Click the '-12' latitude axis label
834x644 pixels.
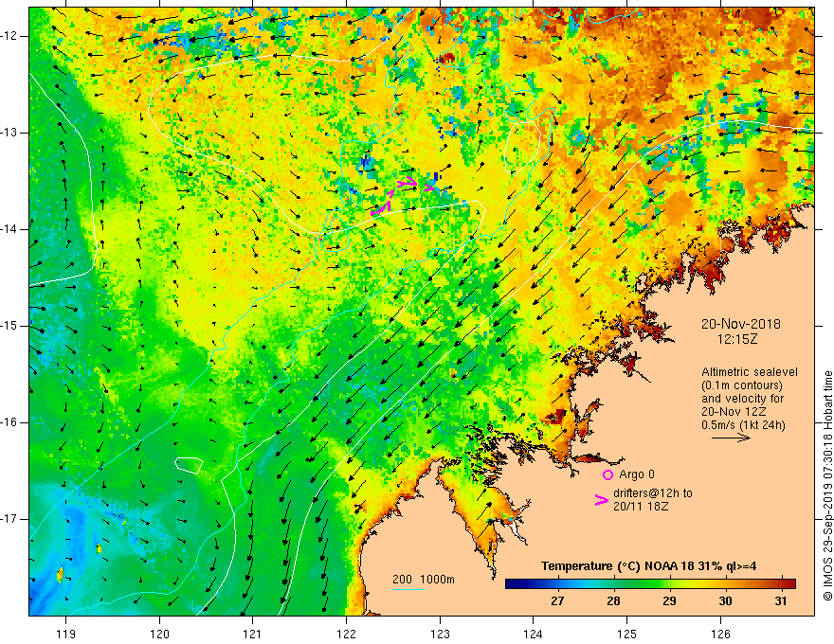10,36
